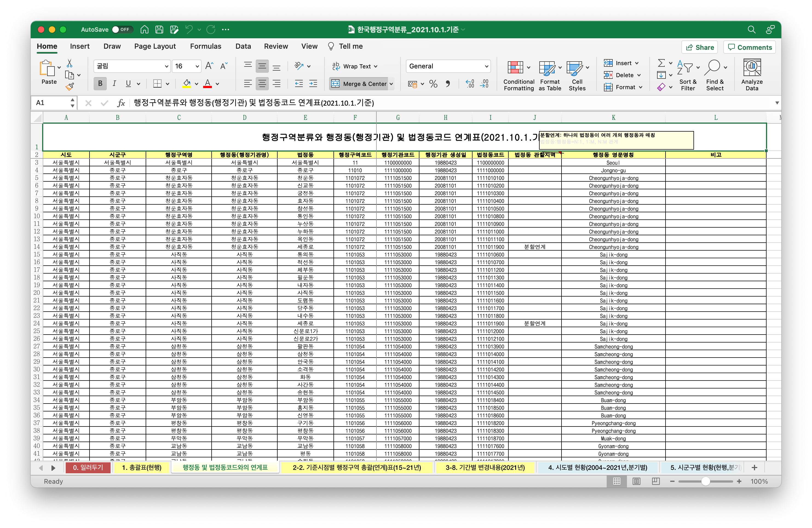Decrease indent icon

pos(299,83)
